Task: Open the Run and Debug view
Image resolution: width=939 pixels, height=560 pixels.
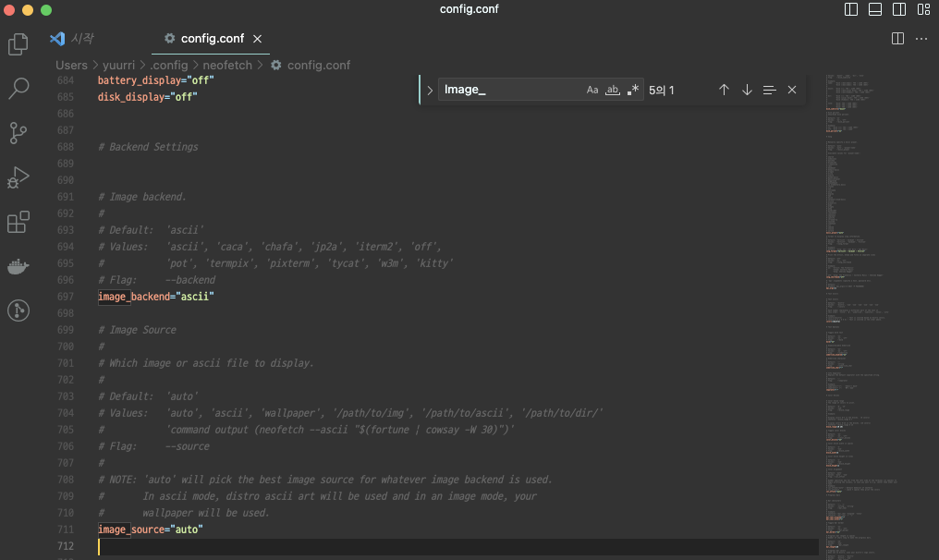Action: click(18, 177)
